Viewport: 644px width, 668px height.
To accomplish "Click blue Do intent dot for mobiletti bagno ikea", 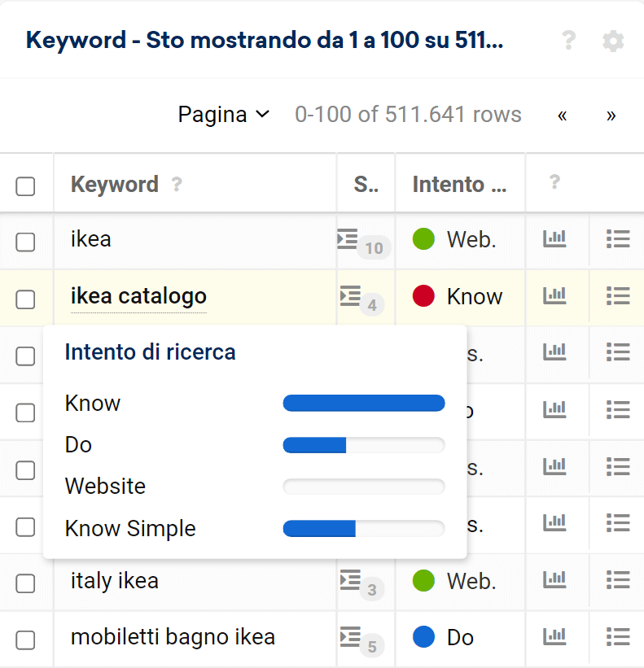I will coord(423,636).
